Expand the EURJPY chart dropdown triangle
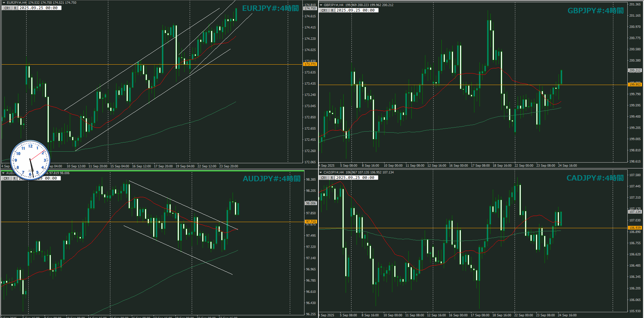Viewport: 644px width, 318px height. pos(4,3)
